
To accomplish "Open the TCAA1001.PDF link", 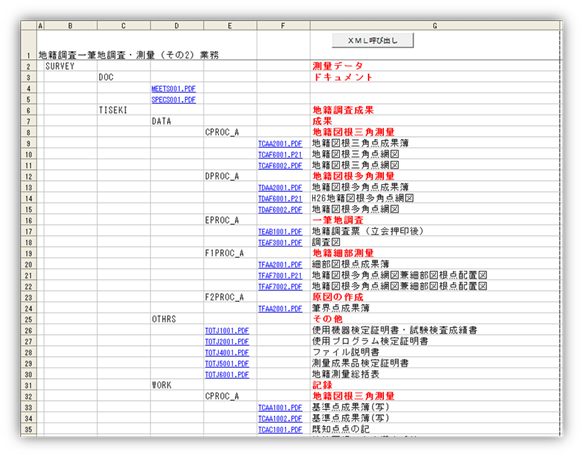I will 280,408.
